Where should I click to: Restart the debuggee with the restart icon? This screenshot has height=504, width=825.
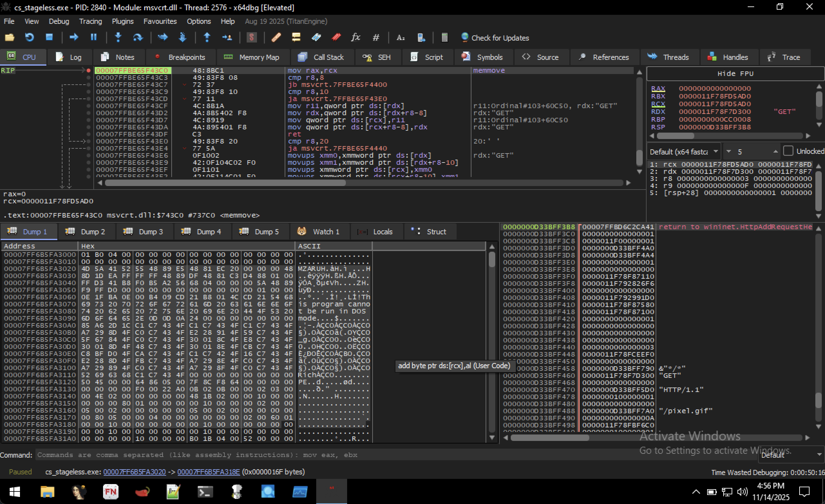coord(30,37)
